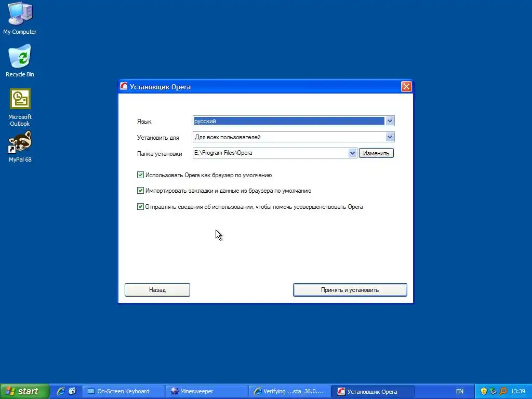Viewport: 532px width, 399px height.
Task: Launch Internet Explorer from quick launch
Action: (61, 391)
